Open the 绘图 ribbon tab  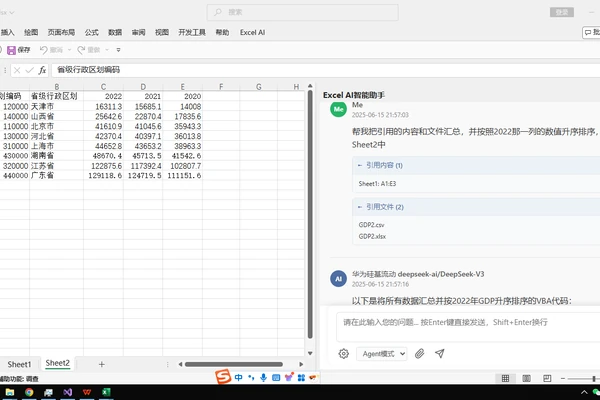31,33
